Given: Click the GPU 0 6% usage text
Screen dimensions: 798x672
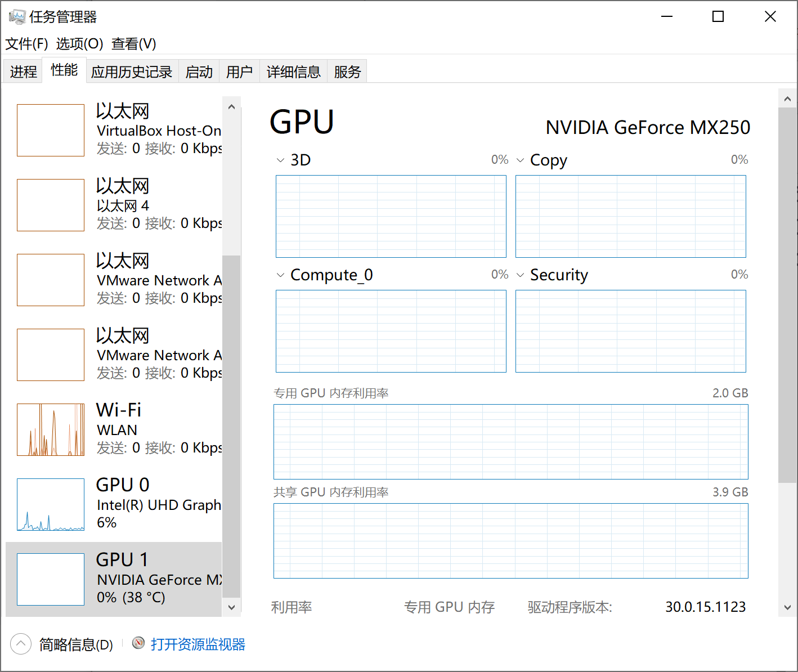Looking at the screenshot, I should click(x=107, y=522).
